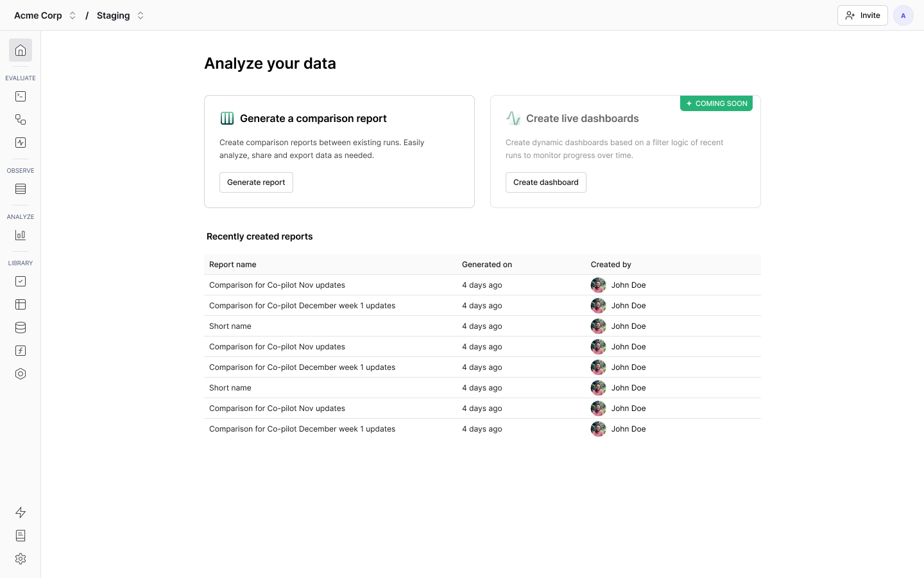Image resolution: width=924 pixels, height=578 pixels.
Task: Click the lightning bolt icon in sidebar
Action: (21, 512)
